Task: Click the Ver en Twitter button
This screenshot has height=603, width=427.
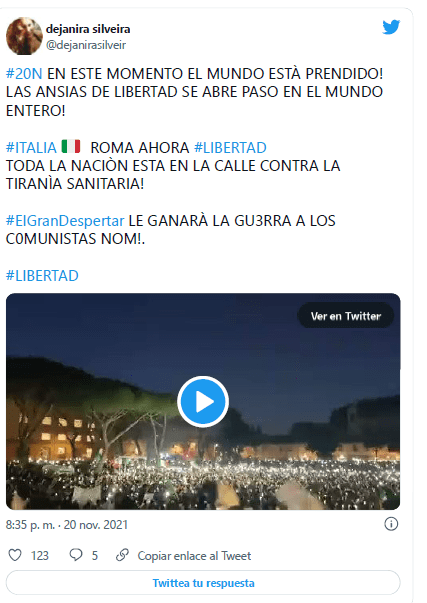Action: pos(345,316)
